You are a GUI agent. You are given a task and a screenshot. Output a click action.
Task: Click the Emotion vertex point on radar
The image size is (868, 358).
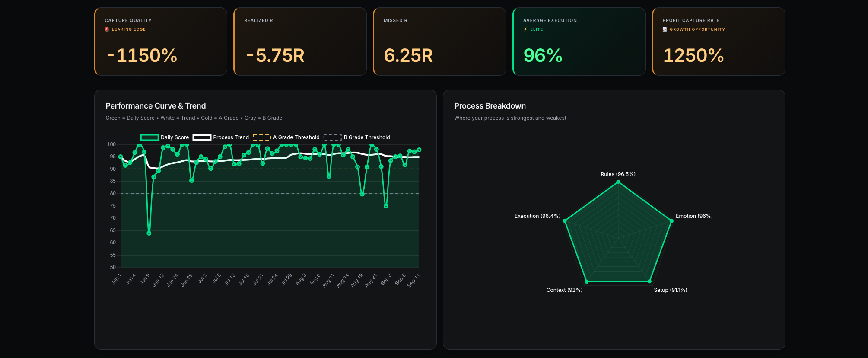(x=671, y=221)
